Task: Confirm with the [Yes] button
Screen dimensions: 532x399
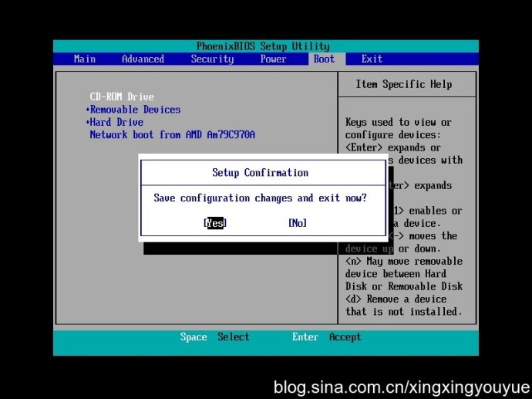Action: click(215, 223)
